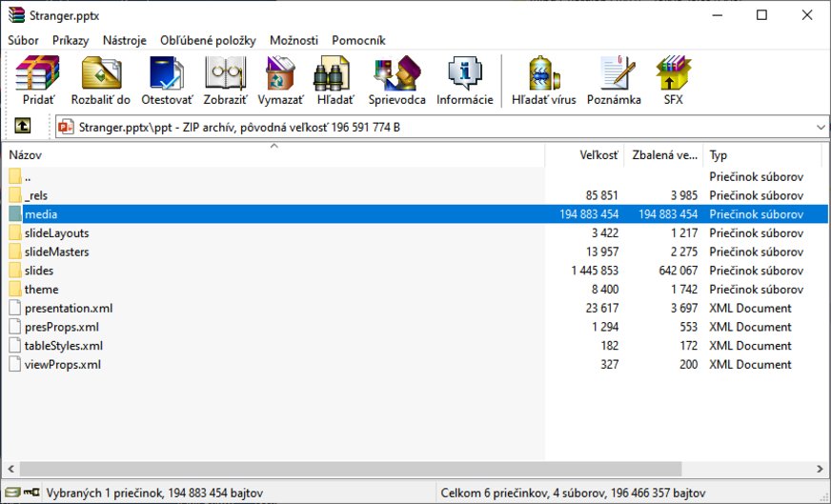Expand the archive path dropdown
831x504 pixels.
point(820,126)
